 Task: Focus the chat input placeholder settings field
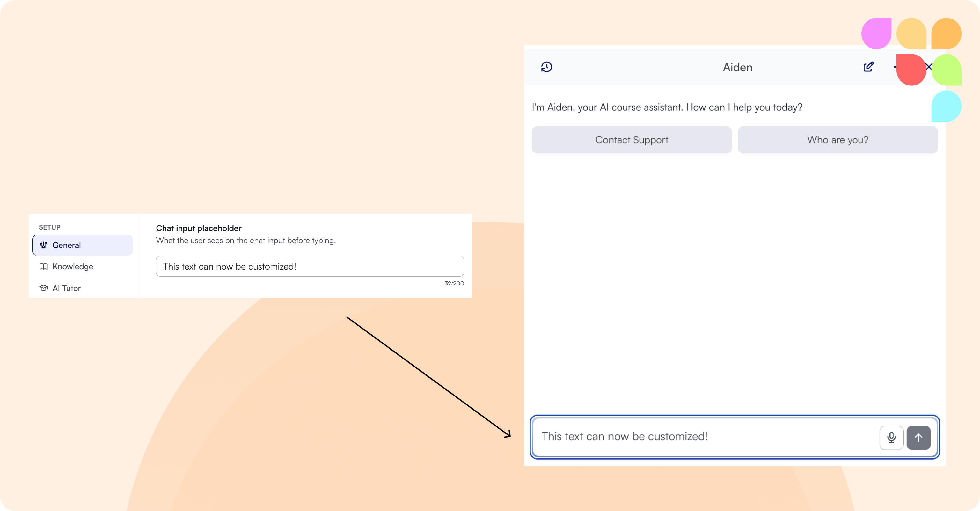(x=310, y=266)
